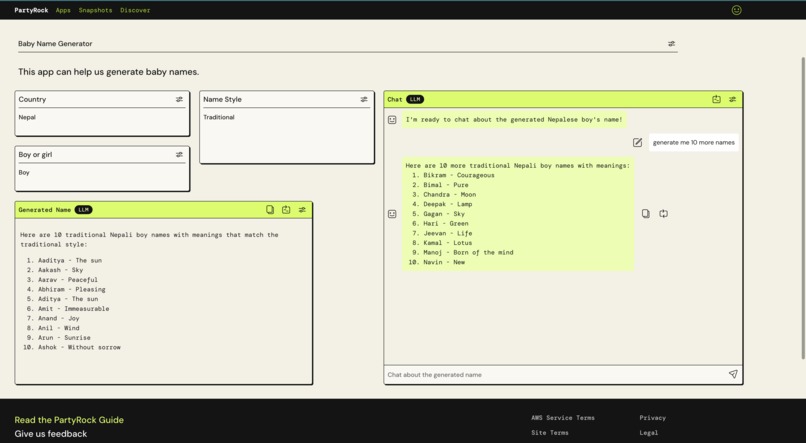Edit the Name Style widget settings

[x=364, y=99]
